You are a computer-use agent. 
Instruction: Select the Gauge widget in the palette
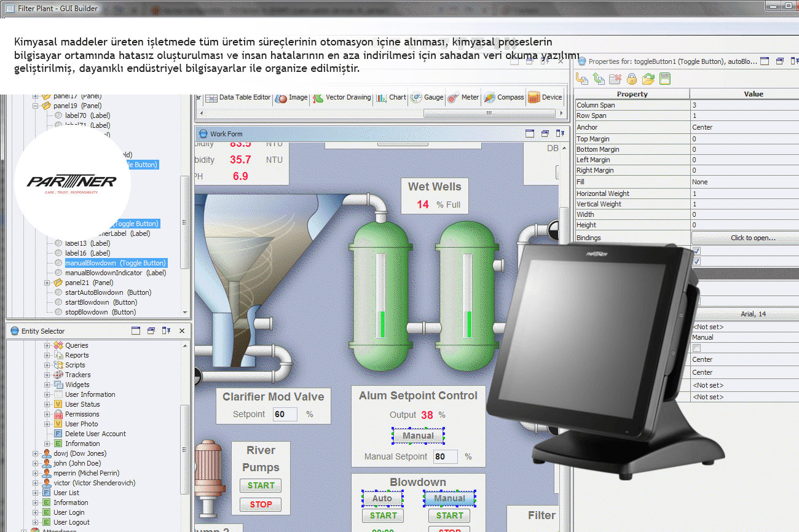point(427,98)
